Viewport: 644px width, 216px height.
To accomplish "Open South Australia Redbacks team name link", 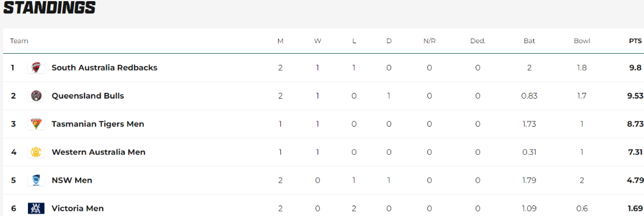I will coord(104,68).
